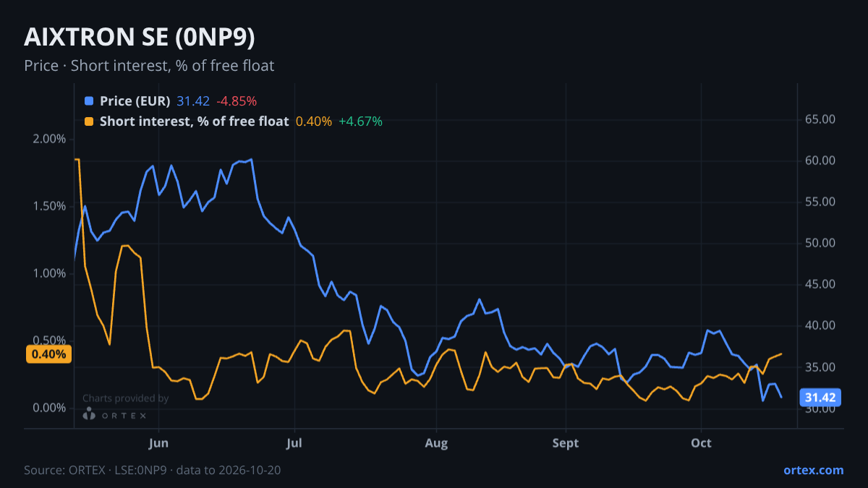Image resolution: width=868 pixels, height=488 pixels.
Task: Select the Price (EUR) legend label
Action: coord(135,101)
